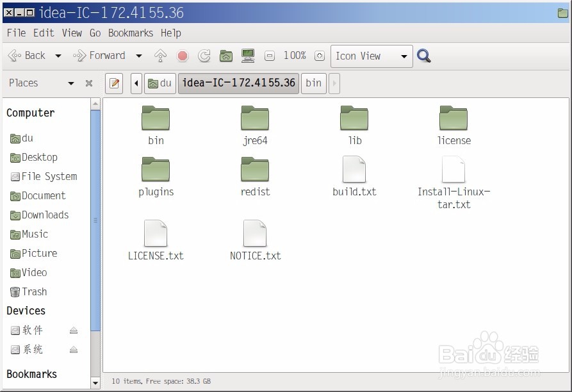
Task: Select the 软件 device
Action: coord(27,331)
